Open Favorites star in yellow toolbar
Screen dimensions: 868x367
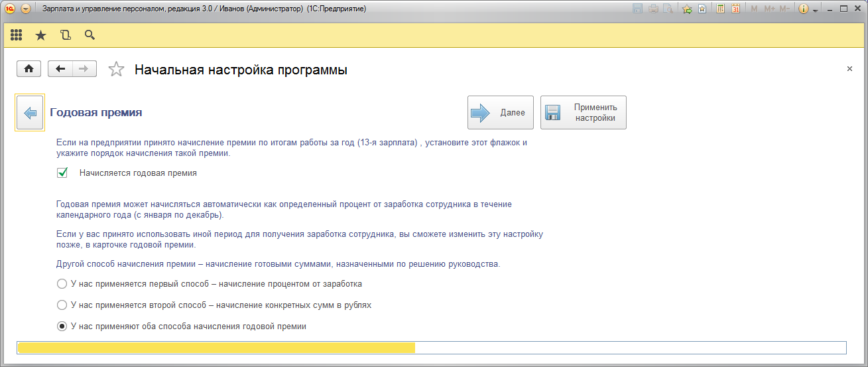pos(40,35)
